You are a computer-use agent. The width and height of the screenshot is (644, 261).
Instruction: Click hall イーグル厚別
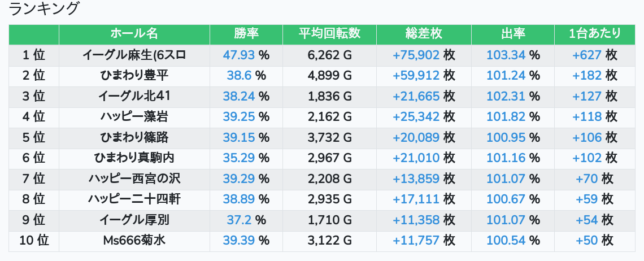[134, 220]
